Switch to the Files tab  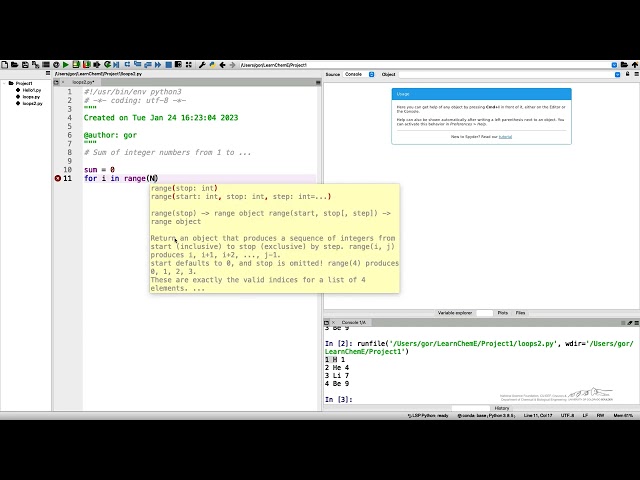[x=520, y=313]
